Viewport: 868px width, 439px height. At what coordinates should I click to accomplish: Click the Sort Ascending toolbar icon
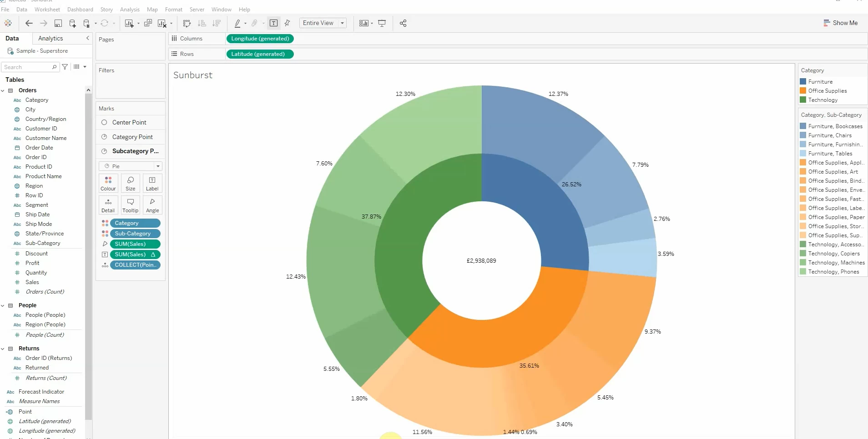pos(202,23)
